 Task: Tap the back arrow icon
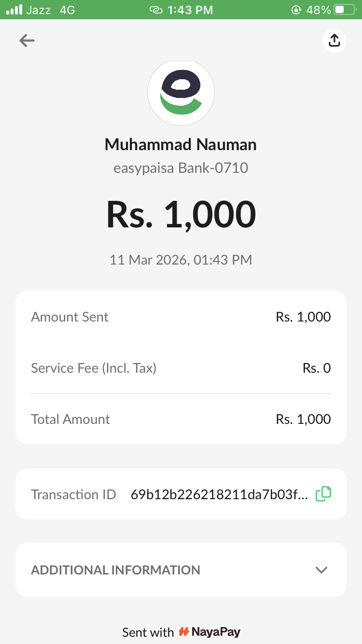27,41
